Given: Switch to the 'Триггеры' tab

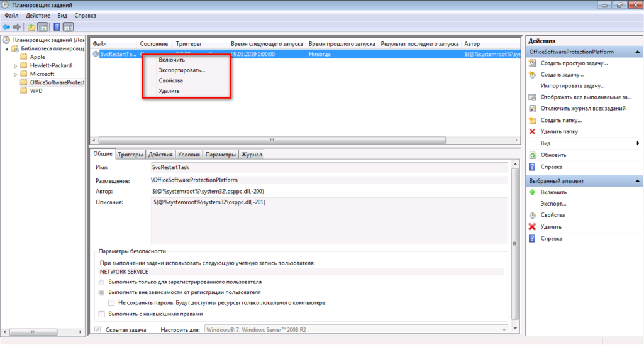Looking at the screenshot, I should (130, 155).
